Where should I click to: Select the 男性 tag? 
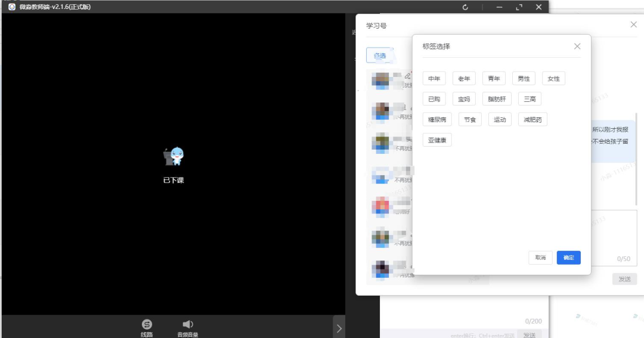click(524, 79)
